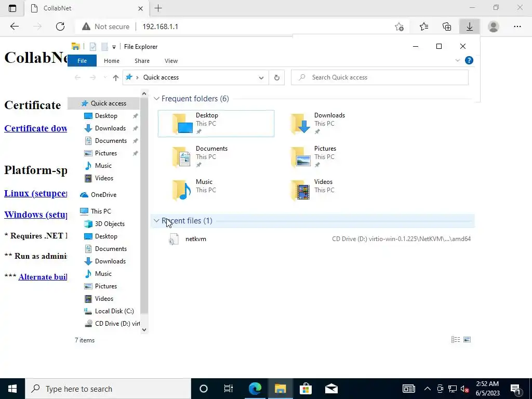Open Task View on taskbar
532x399 pixels.
pyautogui.click(x=229, y=389)
